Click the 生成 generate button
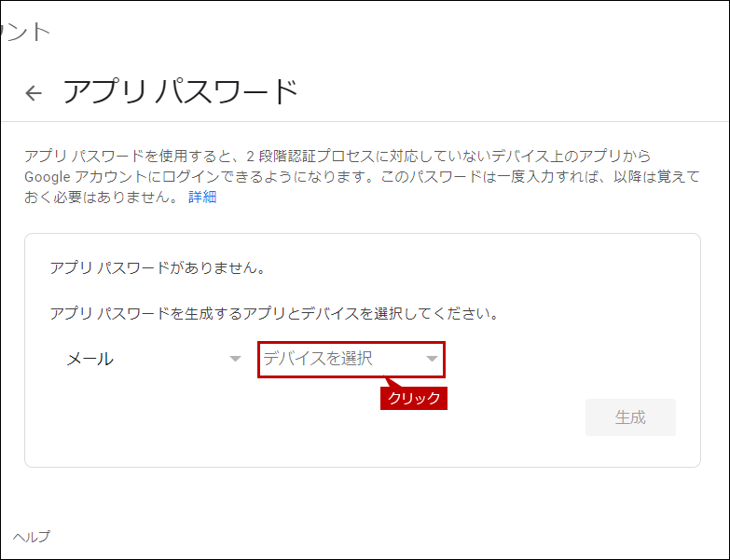The height and width of the screenshot is (560, 730). (630, 417)
